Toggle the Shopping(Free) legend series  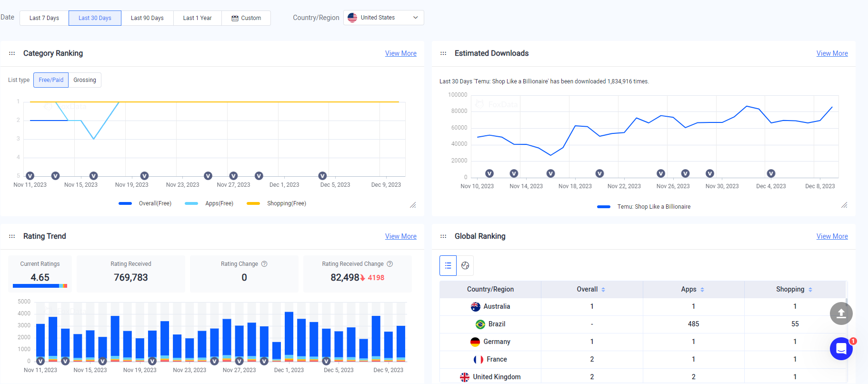276,203
